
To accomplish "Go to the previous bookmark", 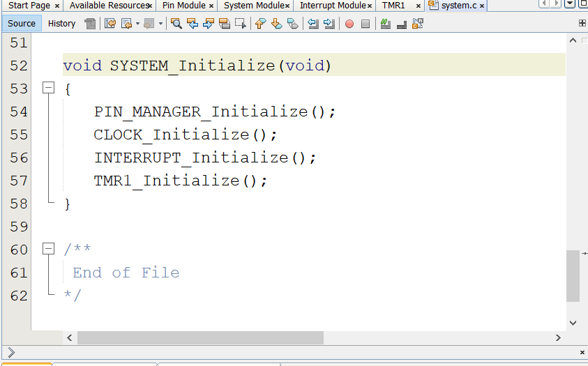I will point(260,24).
